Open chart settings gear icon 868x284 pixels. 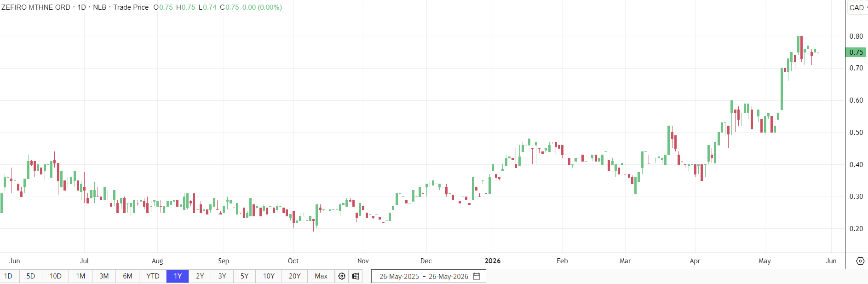(x=342, y=276)
